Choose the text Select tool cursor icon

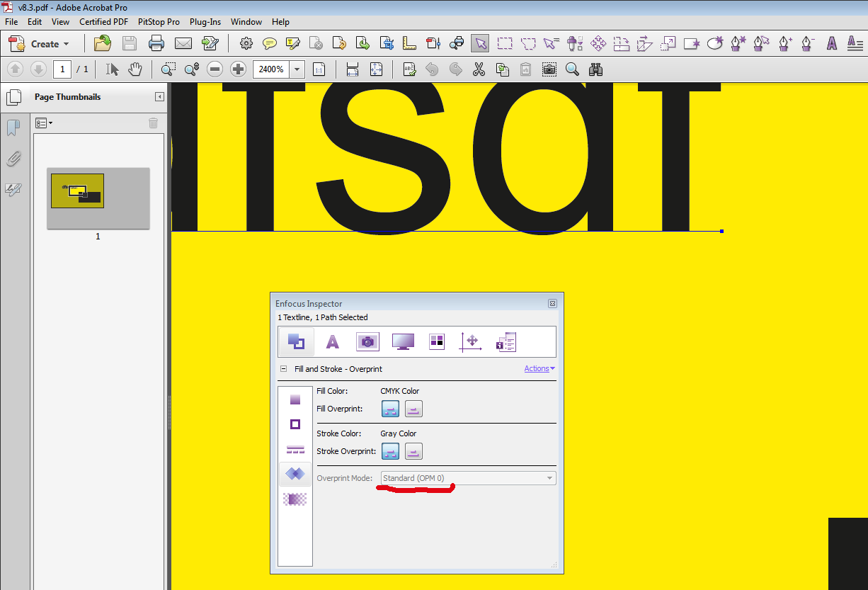point(112,69)
